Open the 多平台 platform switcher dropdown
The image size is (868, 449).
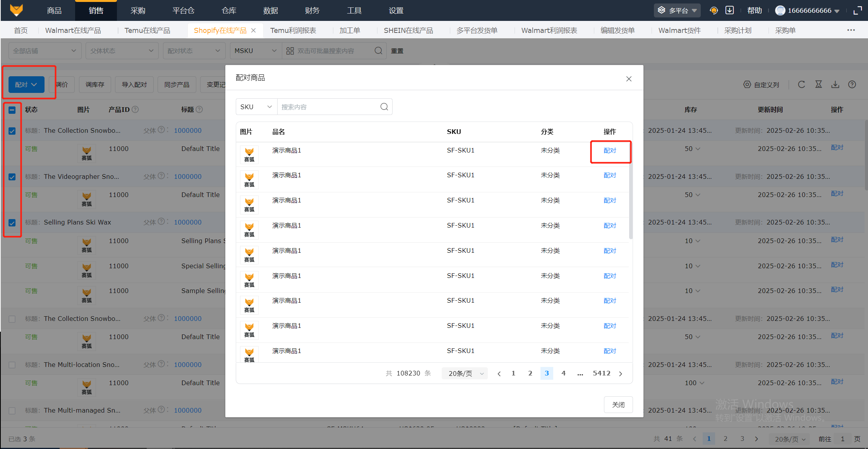tap(678, 10)
